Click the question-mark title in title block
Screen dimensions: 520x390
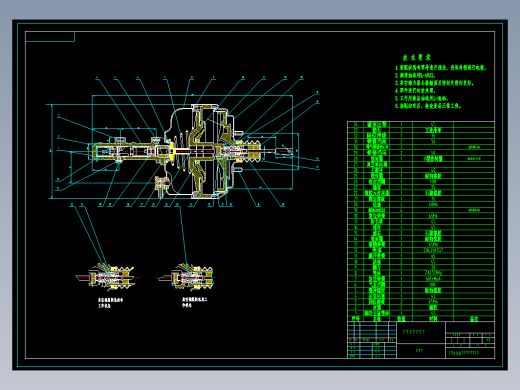click(414, 332)
